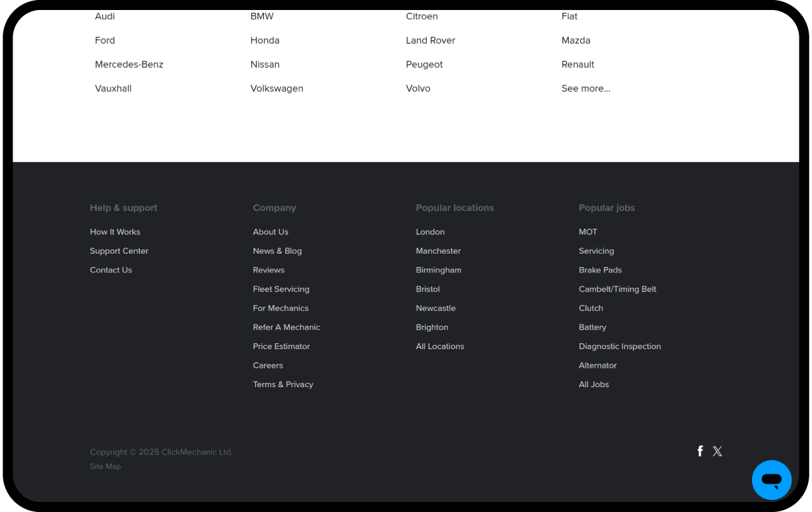Select the BMW car make link
The image size is (812, 512).
[x=262, y=16]
